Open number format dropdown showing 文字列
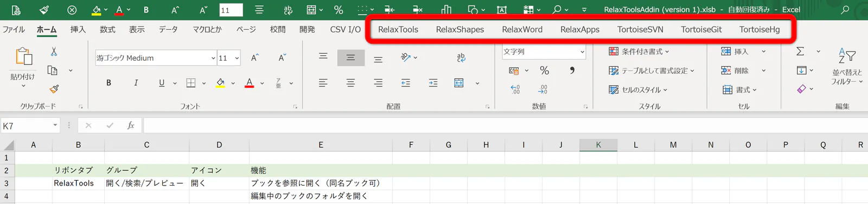 tap(582, 52)
